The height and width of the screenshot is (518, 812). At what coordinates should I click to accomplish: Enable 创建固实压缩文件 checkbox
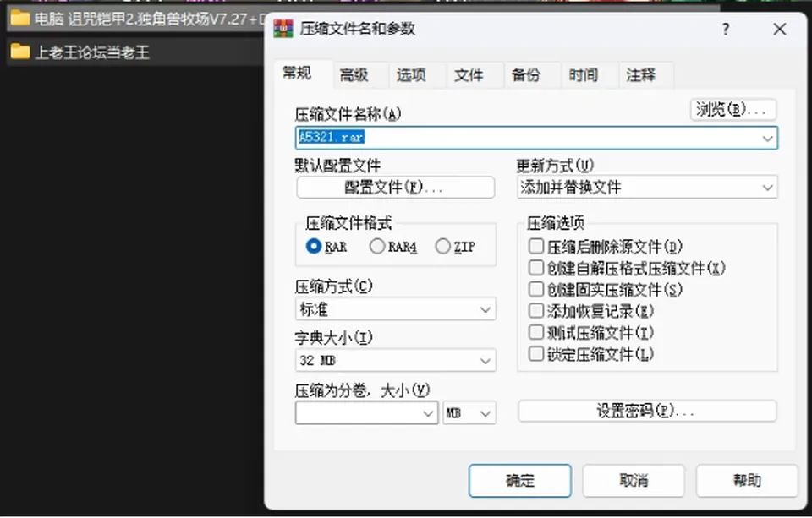[x=536, y=289]
